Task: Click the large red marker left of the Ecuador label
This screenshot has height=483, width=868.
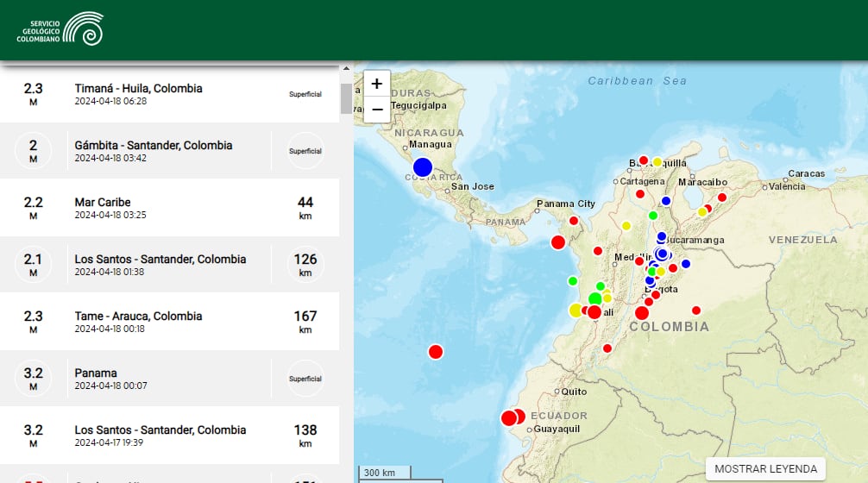Action: (509, 418)
